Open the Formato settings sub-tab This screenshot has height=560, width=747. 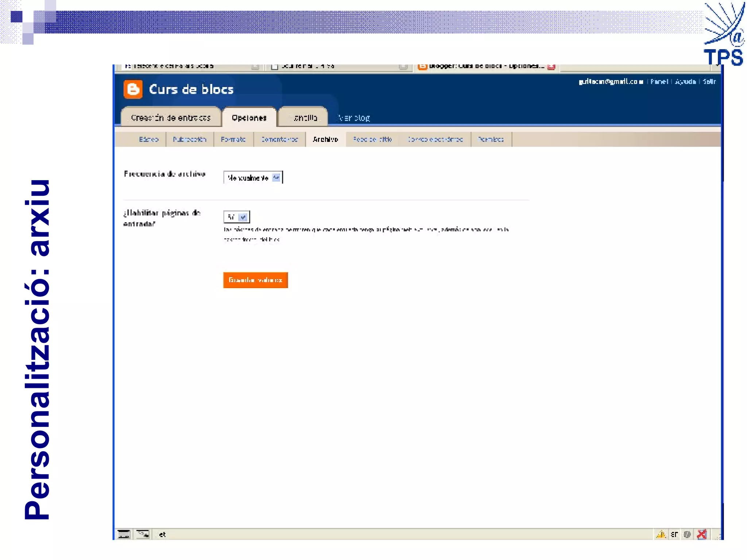233,139
